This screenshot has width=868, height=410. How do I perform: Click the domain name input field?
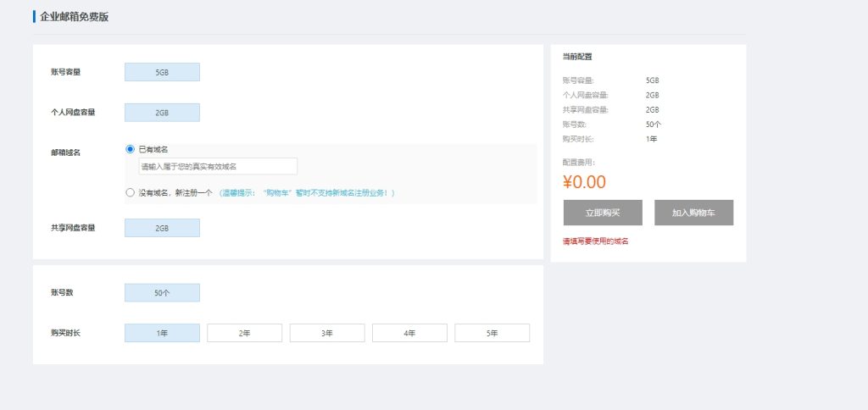click(218, 166)
